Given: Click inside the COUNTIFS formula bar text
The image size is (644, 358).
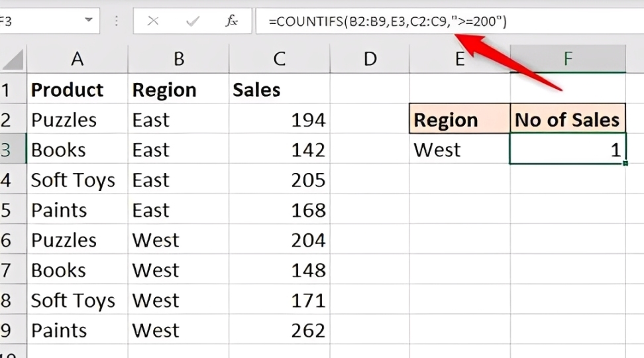Looking at the screenshot, I should click(x=388, y=21).
